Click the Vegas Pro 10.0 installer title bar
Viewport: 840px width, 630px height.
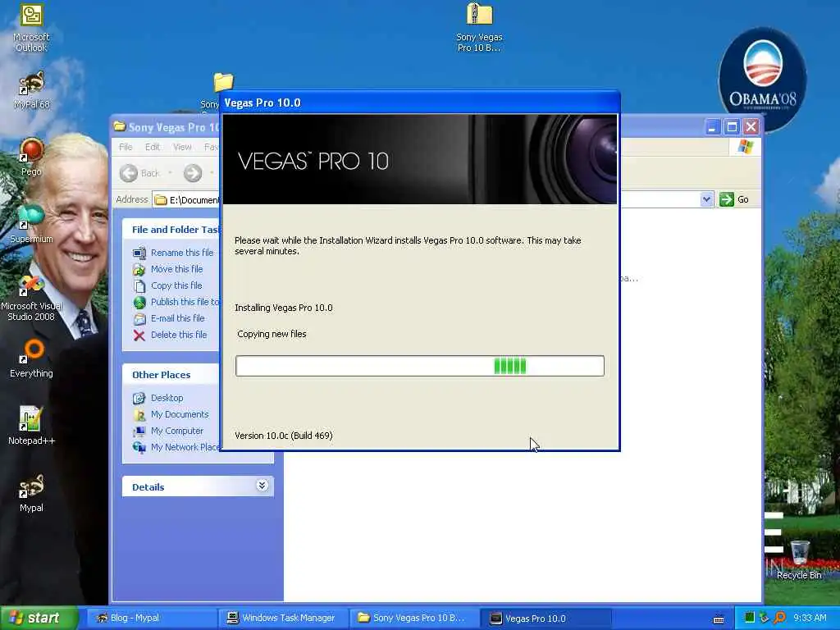point(420,103)
